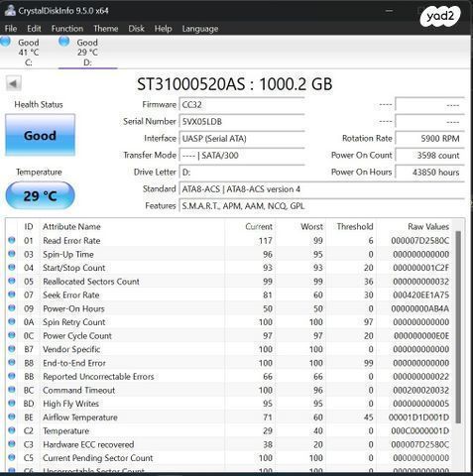Click the C: drive health indicator circle
This screenshot has height=476, width=473.
click(5, 42)
